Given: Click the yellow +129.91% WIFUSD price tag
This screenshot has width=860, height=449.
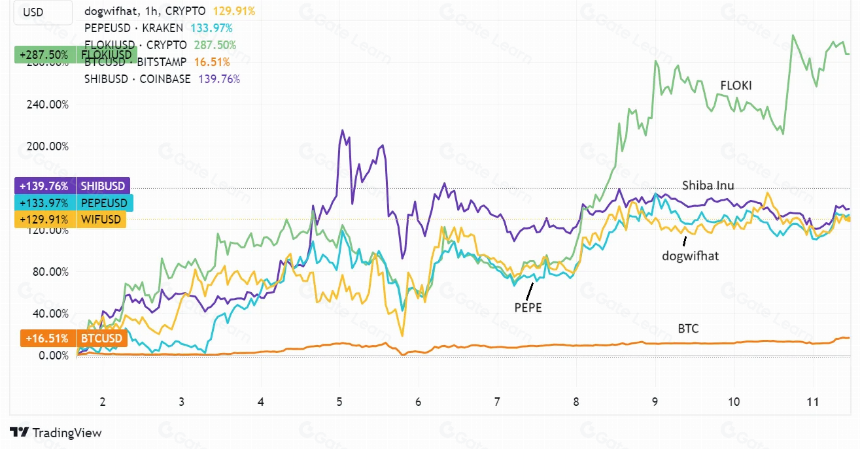Looking at the screenshot, I should click(x=70, y=220).
